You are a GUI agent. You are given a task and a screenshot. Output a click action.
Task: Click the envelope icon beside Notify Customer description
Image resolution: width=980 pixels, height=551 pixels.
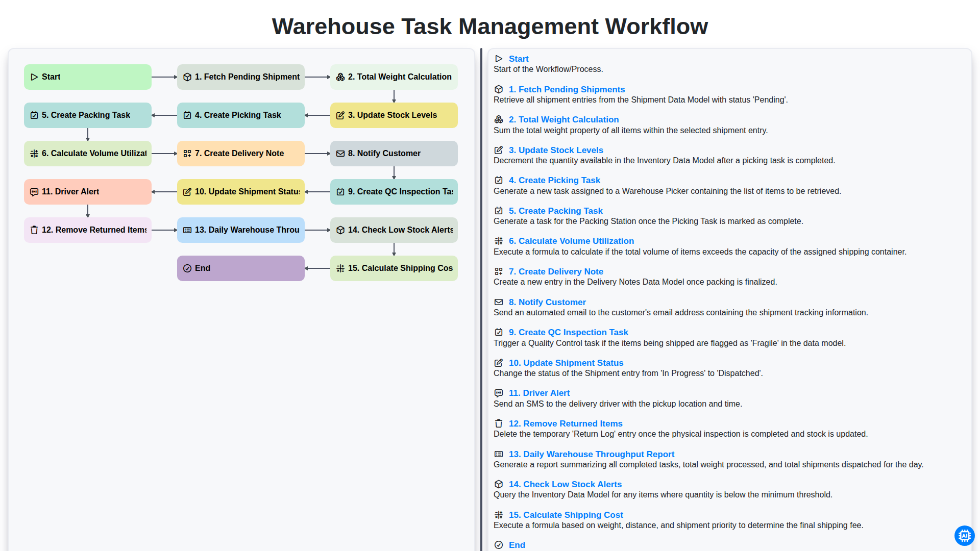click(499, 302)
